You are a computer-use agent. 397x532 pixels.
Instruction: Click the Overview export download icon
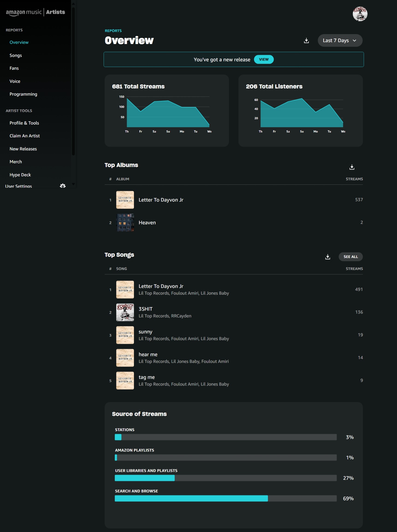point(306,40)
